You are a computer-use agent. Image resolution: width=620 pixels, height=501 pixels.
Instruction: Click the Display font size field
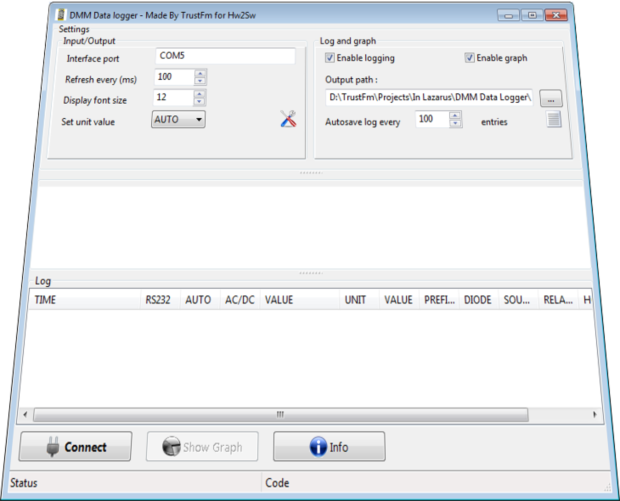click(x=173, y=98)
